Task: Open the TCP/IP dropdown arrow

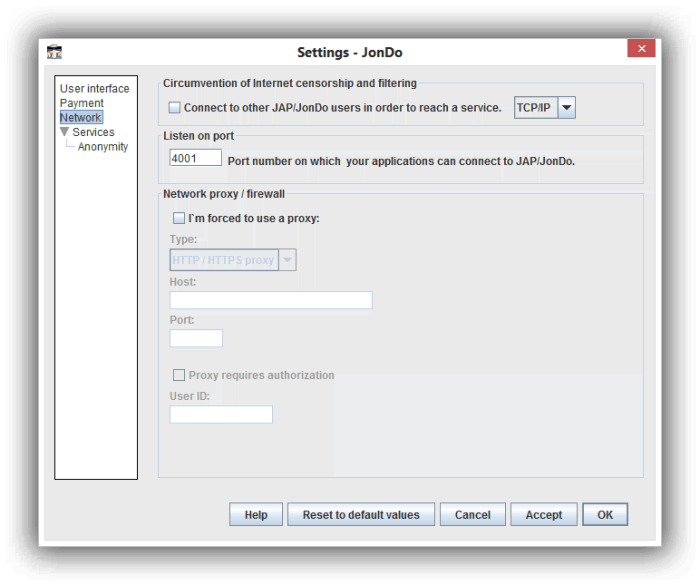Action: (x=567, y=108)
